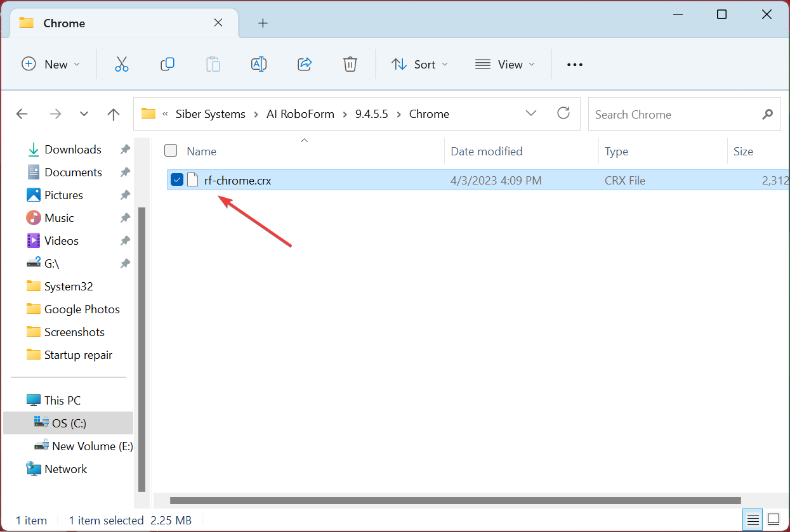The width and height of the screenshot is (790, 532).
Task: Switch to details view layout icon
Action: click(x=753, y=520)
